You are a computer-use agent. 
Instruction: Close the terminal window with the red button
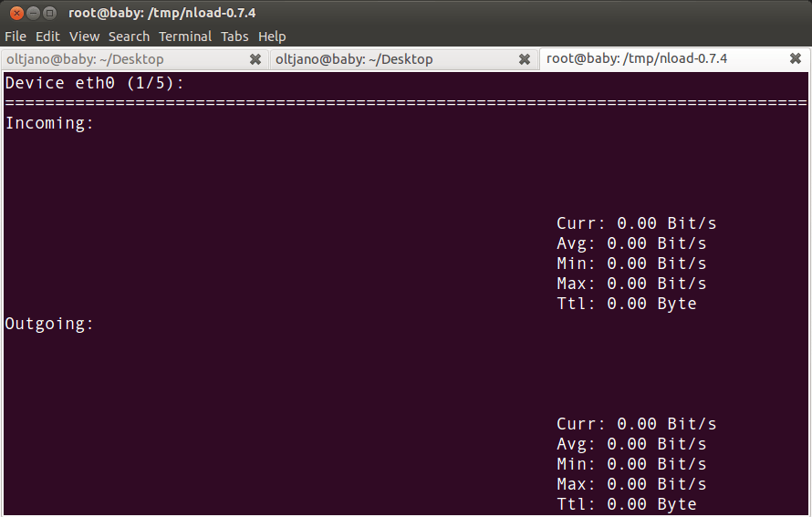pyautogui.click(x=16, y=13)
